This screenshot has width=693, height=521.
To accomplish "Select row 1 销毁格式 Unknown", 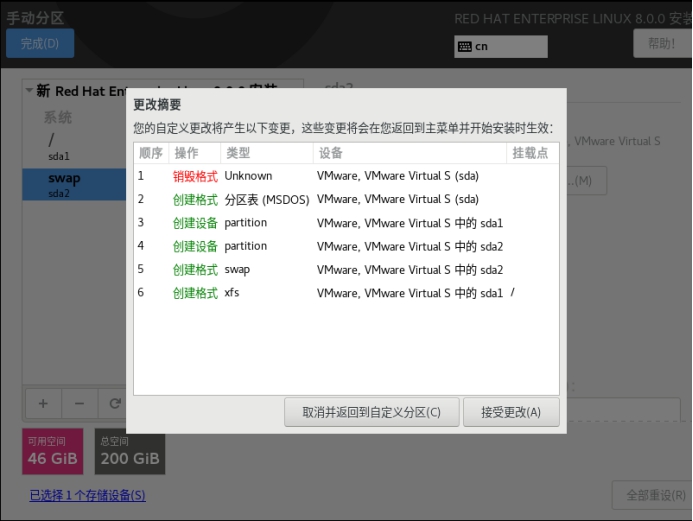I will [346, 176].
